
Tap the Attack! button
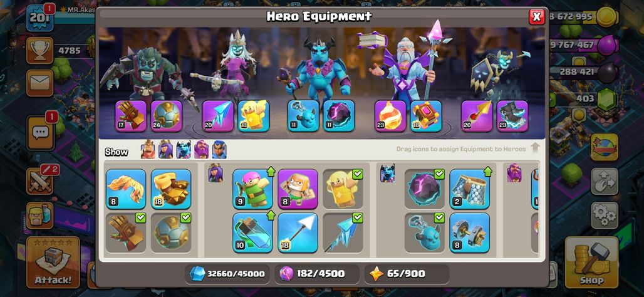click(53, 262)
